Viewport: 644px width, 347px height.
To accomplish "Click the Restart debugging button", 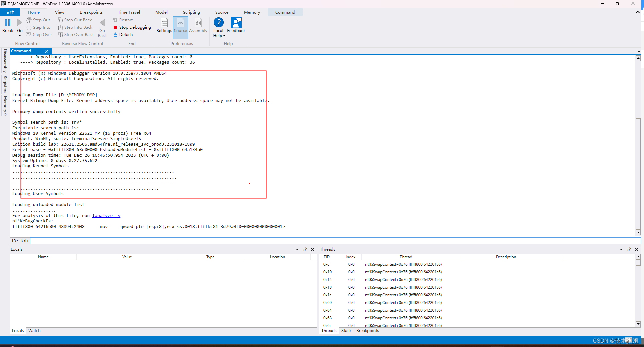I will click(123, 20).
